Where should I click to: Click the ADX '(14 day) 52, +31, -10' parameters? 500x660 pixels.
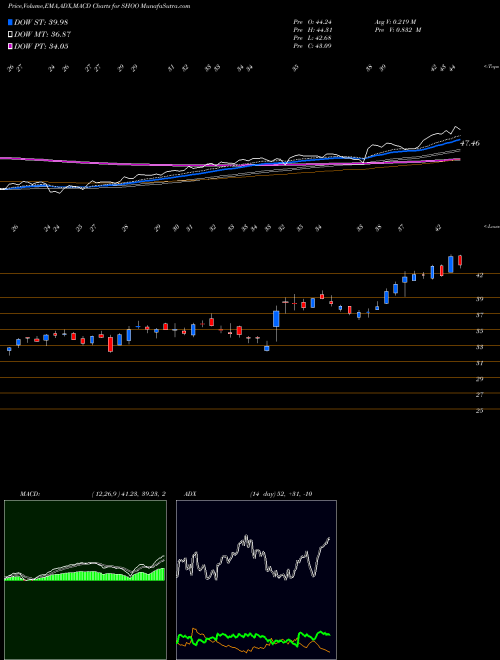tap(280, 494)
